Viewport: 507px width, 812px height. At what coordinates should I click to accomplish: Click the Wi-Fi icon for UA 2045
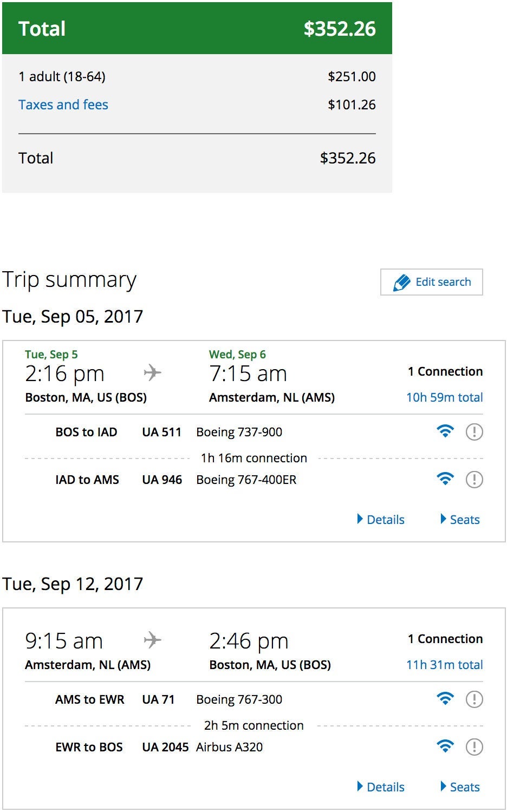pos(445,746)
